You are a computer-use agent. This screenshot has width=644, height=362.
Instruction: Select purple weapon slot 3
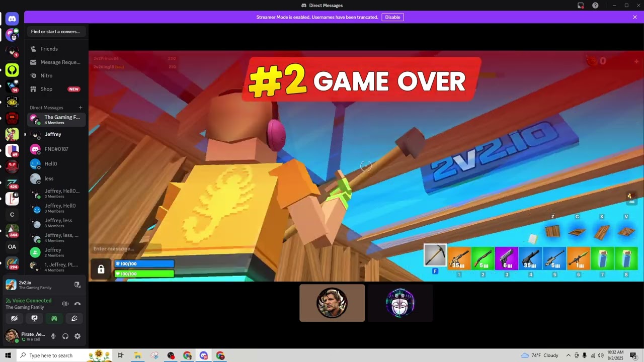[x=507, y=259]
